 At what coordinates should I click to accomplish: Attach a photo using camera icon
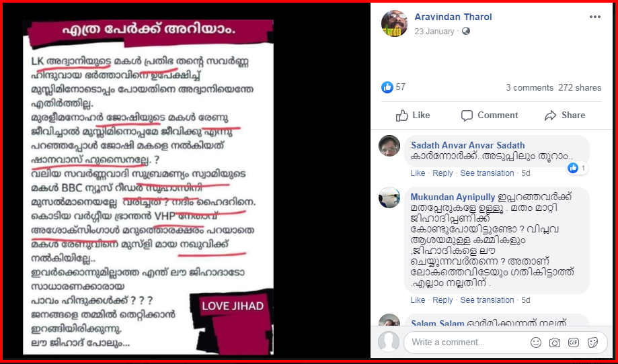tap(555, 343)
